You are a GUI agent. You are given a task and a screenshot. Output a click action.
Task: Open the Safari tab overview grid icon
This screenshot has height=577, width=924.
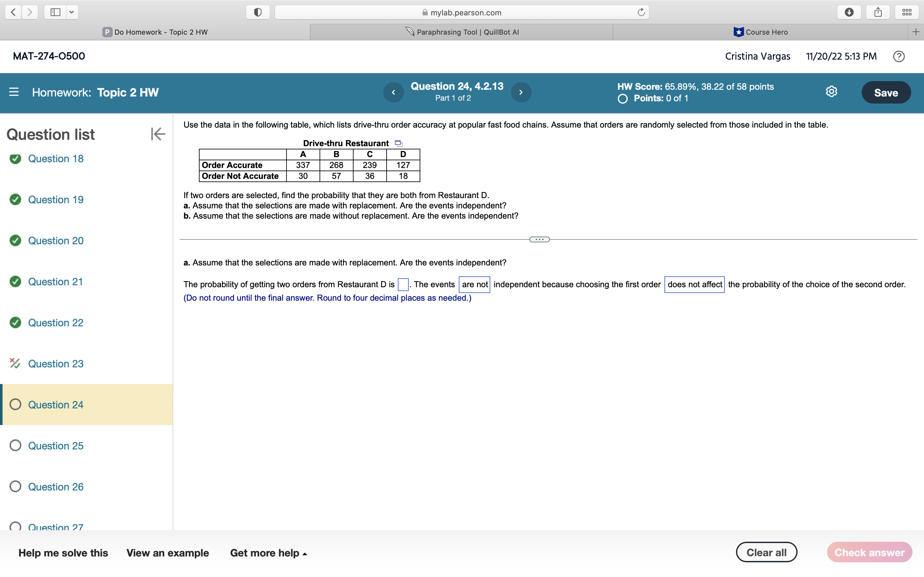[x=906, y=12]
